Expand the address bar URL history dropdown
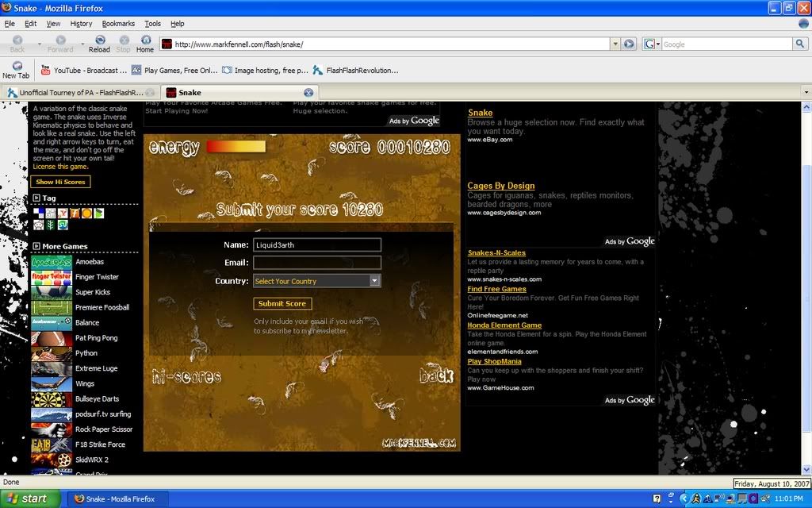The image size is (812, 508). 615,44
